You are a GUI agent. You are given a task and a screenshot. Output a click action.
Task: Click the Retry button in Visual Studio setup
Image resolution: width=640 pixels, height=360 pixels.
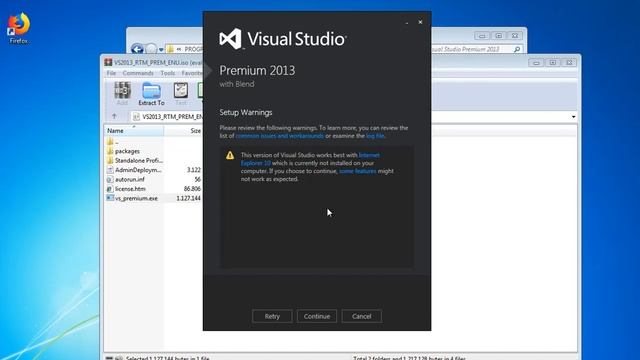(x=272, y=316)
